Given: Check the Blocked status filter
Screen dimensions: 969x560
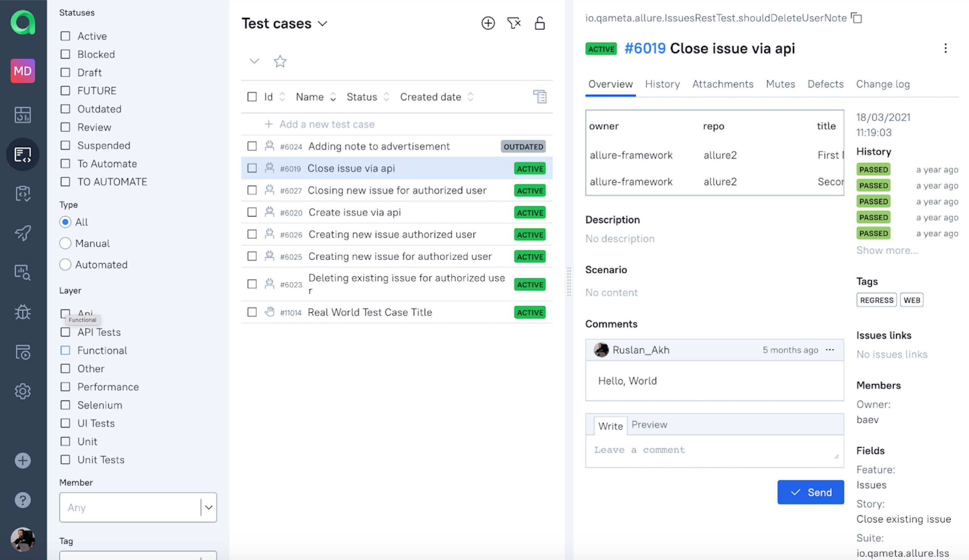Looking at the screenshot, I should 65,54.
